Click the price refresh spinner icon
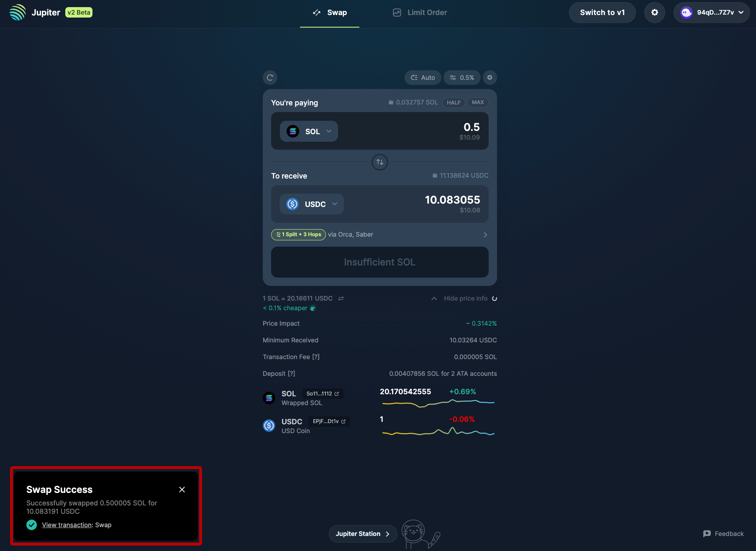This screenshot has width=756, height=551. [495, 298]
